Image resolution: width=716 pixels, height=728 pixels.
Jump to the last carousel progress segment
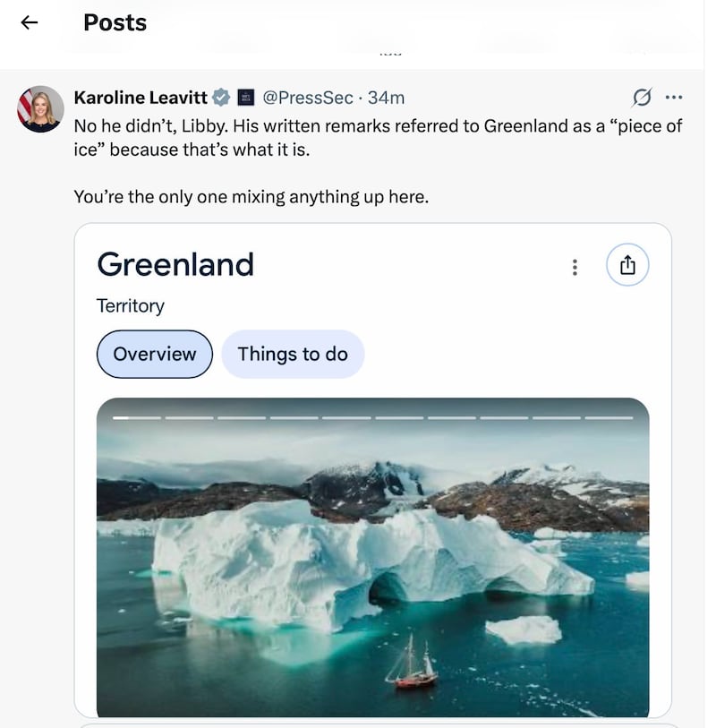(x=609, y=417)
